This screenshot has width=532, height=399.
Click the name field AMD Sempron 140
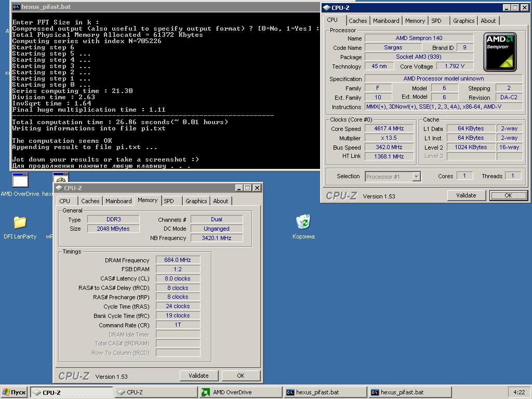[419, 38]
